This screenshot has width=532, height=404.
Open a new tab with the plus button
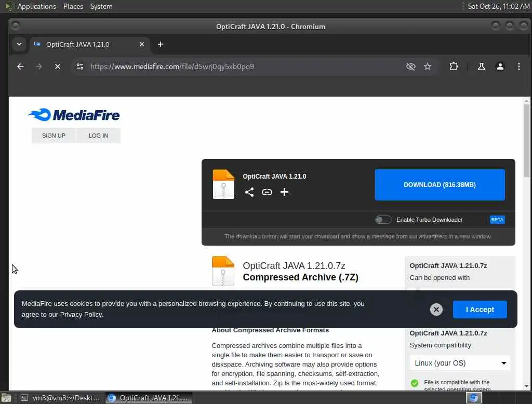coord(161,44)
